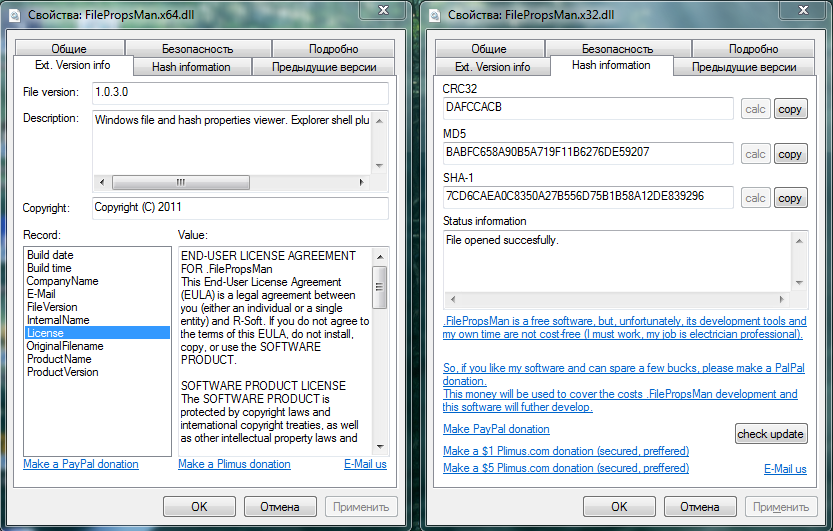Click the calc button for SHA-1
833x531 pixels.
pos(755,198)
